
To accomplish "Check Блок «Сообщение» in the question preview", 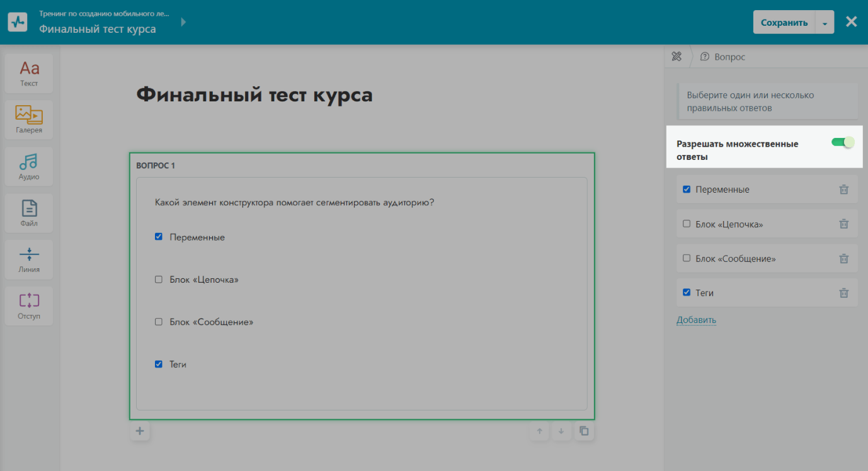I will (159, 322).
